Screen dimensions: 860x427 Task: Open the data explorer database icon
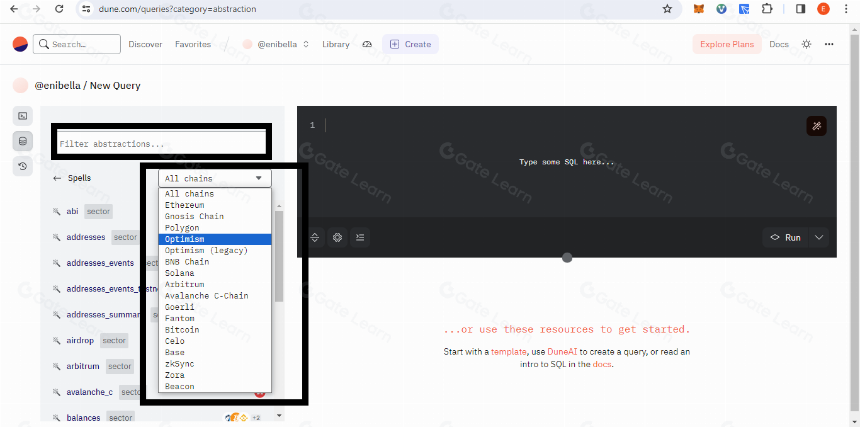coord(22,141)
